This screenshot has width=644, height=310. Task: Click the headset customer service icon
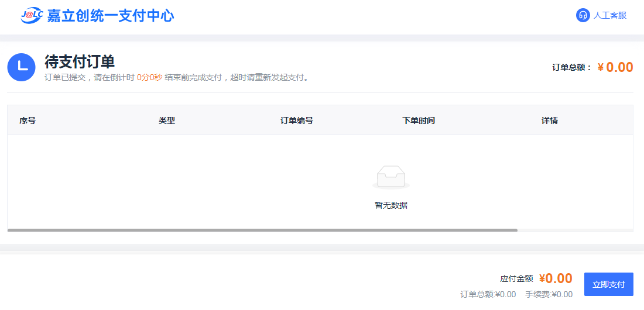point(583,15)
